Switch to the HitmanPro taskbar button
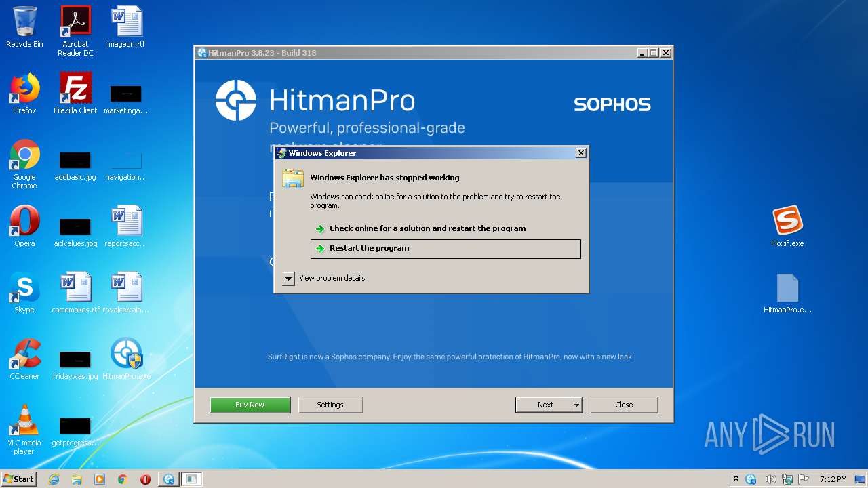 169,479
